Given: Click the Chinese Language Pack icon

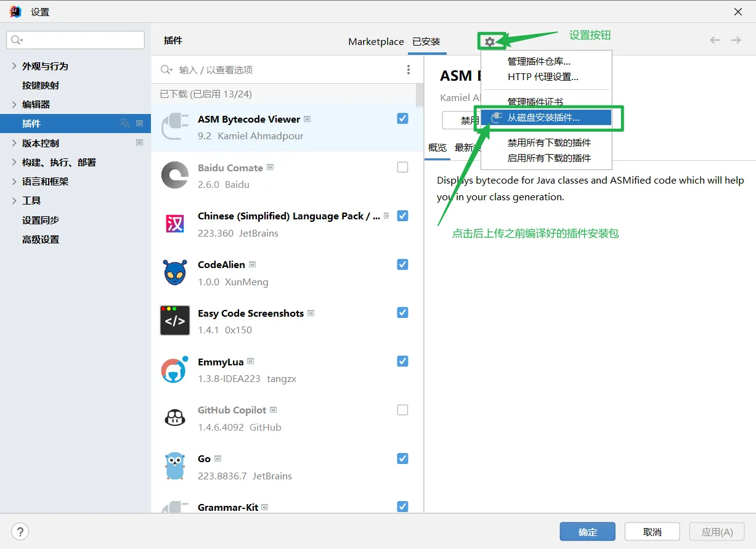Looking at the screenshot, I should 174,224.
